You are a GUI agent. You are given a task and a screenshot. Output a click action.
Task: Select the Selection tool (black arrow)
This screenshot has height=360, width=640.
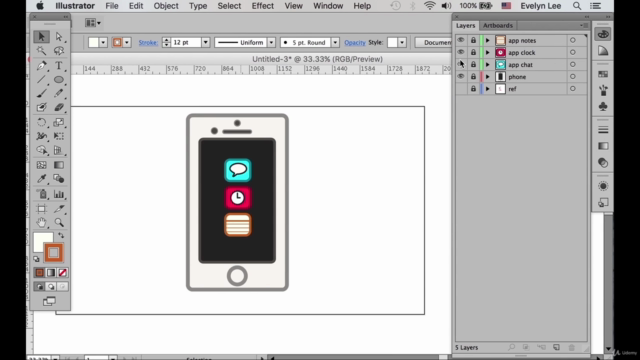[x=41, y=37]
